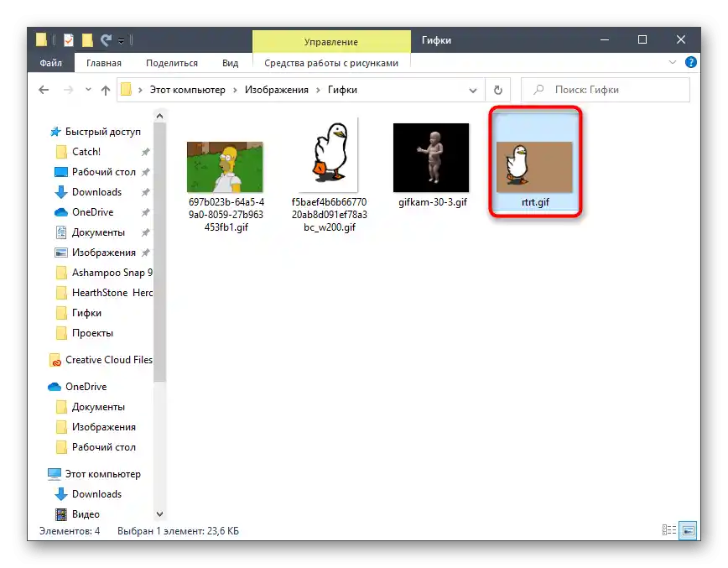Click the file name f5baef4b6b6677020ab8d091ef78a3bc_w200.gif

coord(329,215)
